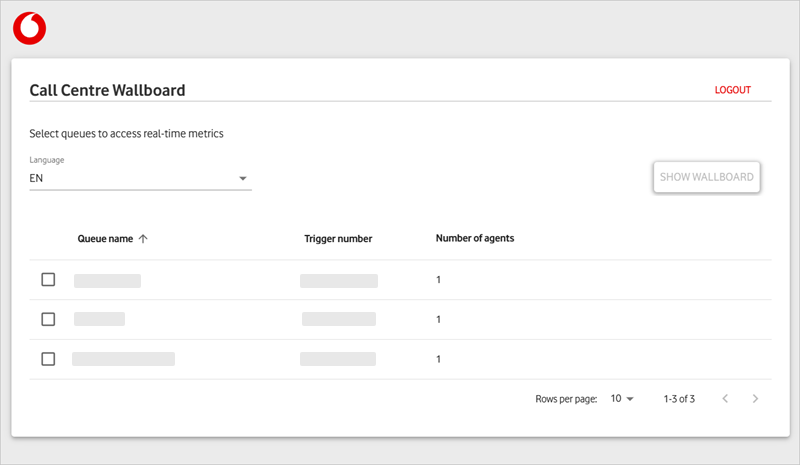The height and width of the screenshot is (465, 800).
Task: Click the EN language value field
Action: [130, 178]
